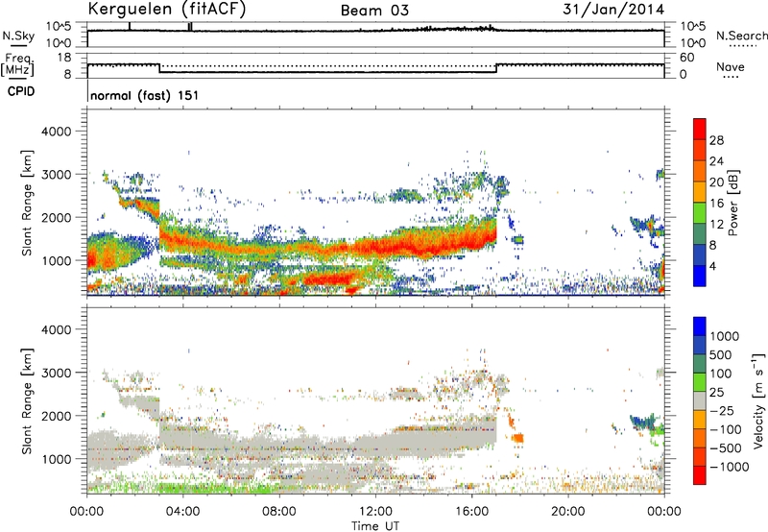Select the "normal (fast) 151" CPID text
Image resolution: width=768 pixels, height=532 pixels.
[145, 95]
